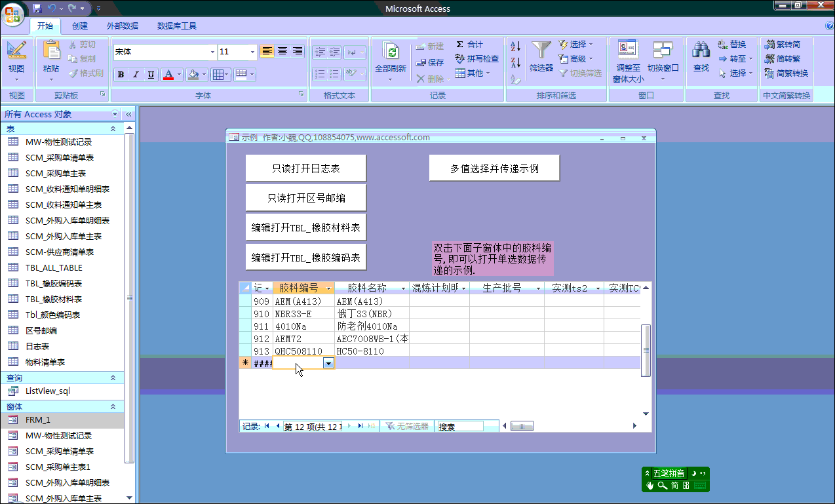Toggle italic formatting
This screenshot has height=504, width=835.
(x=136, y=75)
